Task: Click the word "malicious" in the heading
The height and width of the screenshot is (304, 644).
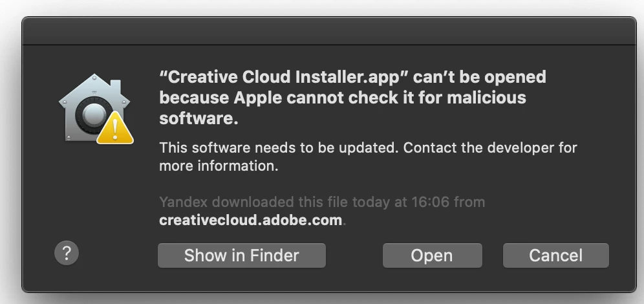Action: [x=486, y=98]
